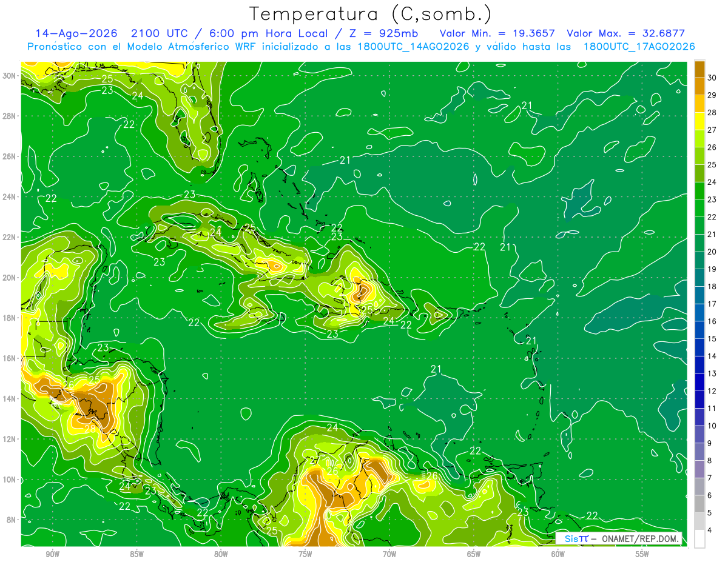Select the gray swatch between 5 and 6
Image resolution: width=728 pixels, height=562 pixels.
tap(699, 504)
